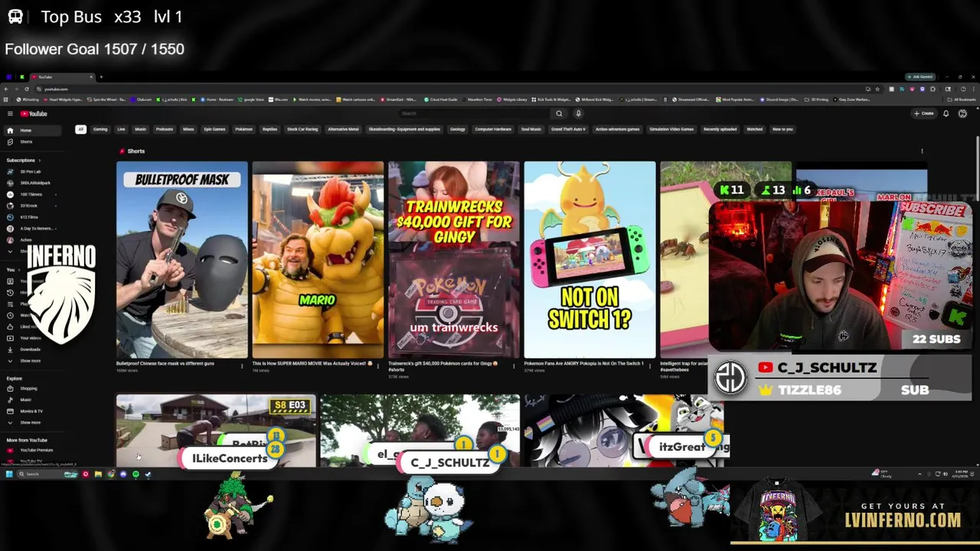The width and height of the screenshot is (980, 551).
Task: Open options for Super Mario short
Action: 377,366
